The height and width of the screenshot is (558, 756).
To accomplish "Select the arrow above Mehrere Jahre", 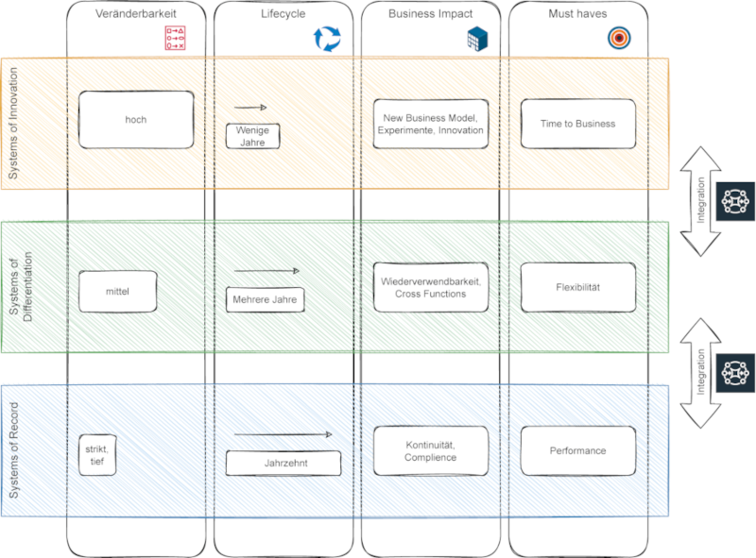I will (x=266, y=271).
